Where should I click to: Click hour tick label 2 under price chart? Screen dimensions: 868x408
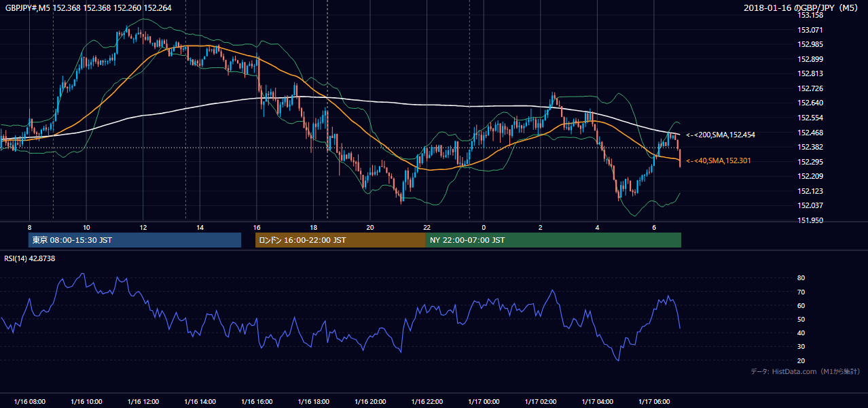(541, 226)
